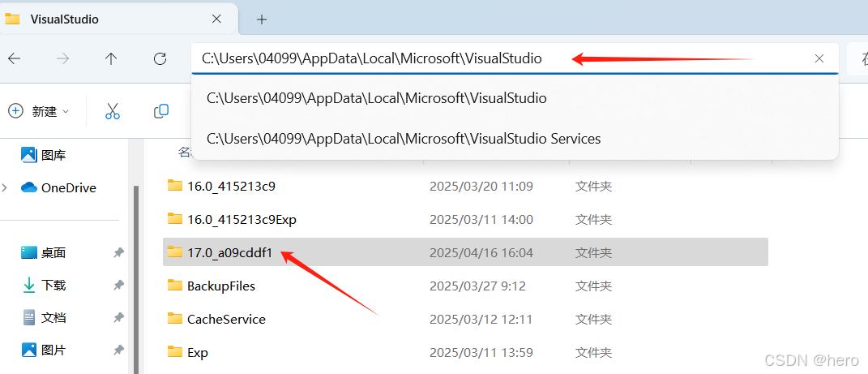Open 图库 in the sidebar
The image size is (868, 374).
tap(44, 155)
